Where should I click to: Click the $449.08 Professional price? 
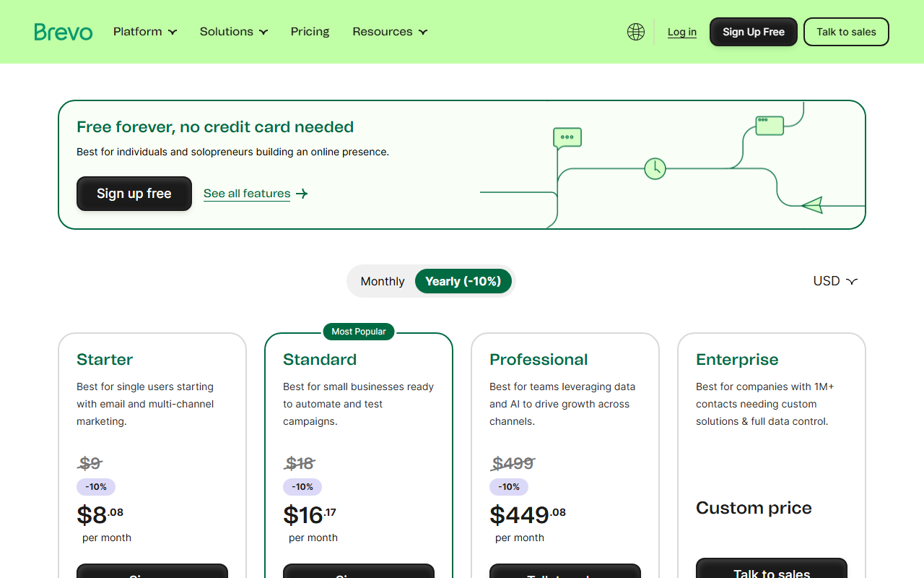528,515
